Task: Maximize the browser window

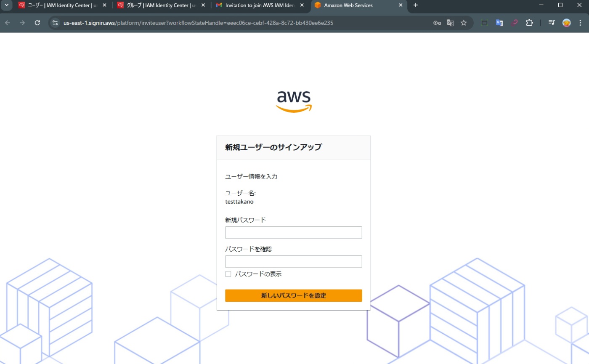Action: [560, 5]
